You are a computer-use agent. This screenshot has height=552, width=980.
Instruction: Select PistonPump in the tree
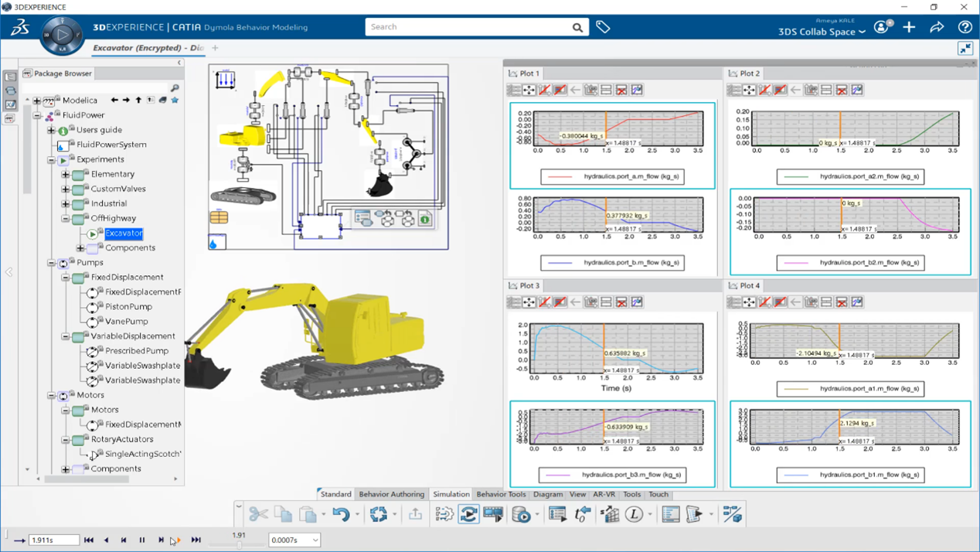pos(128,307)
